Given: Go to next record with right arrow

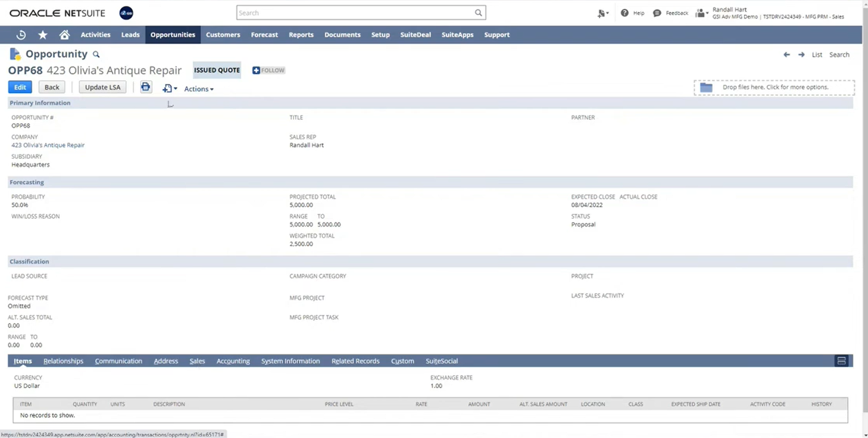Looking at the screenshot, I should 801,55.
